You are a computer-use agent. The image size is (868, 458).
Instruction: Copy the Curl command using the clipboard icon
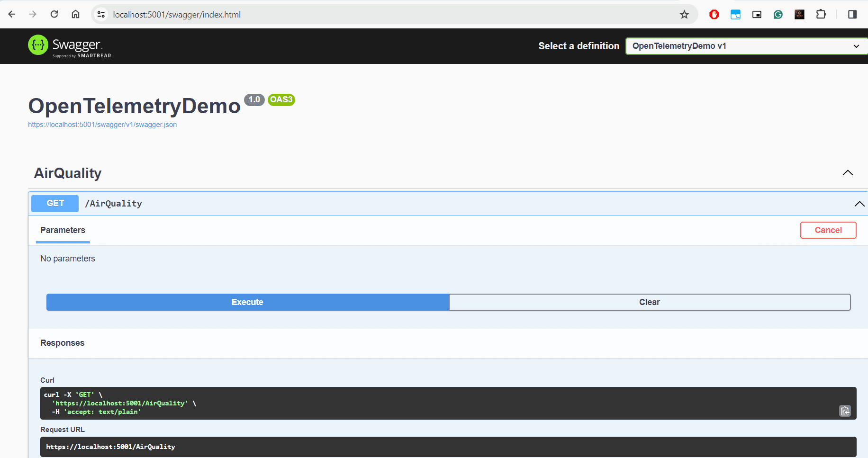(x=845, y=411)
